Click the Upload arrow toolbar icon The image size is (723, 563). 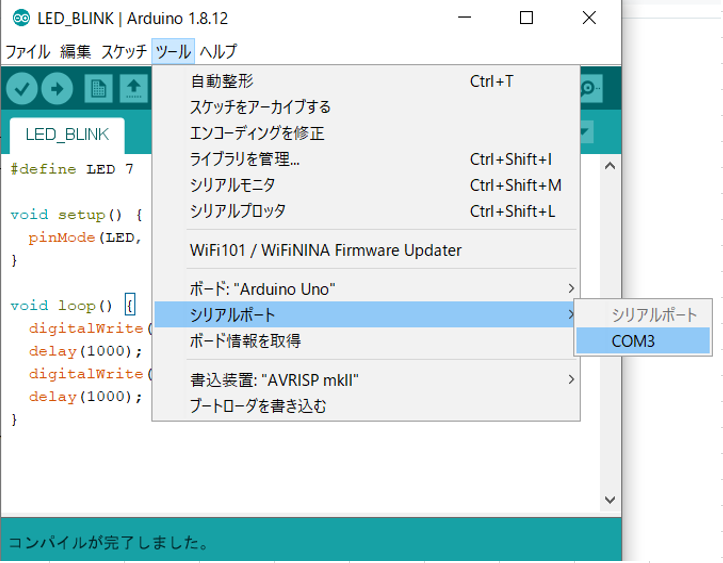point(57,88)
